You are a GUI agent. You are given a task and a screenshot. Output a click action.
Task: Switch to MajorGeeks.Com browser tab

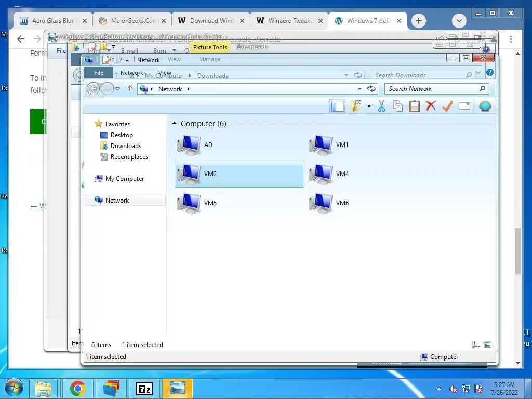click(131, 21)
